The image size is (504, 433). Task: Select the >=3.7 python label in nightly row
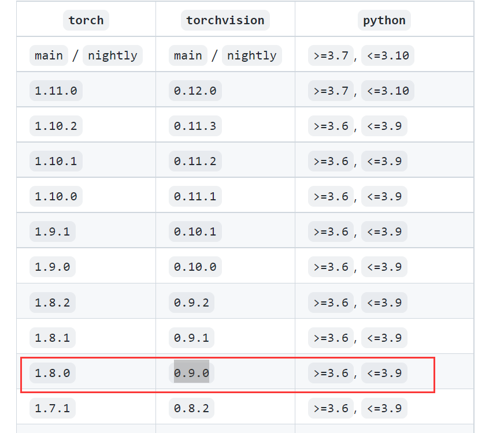(330, 55)
